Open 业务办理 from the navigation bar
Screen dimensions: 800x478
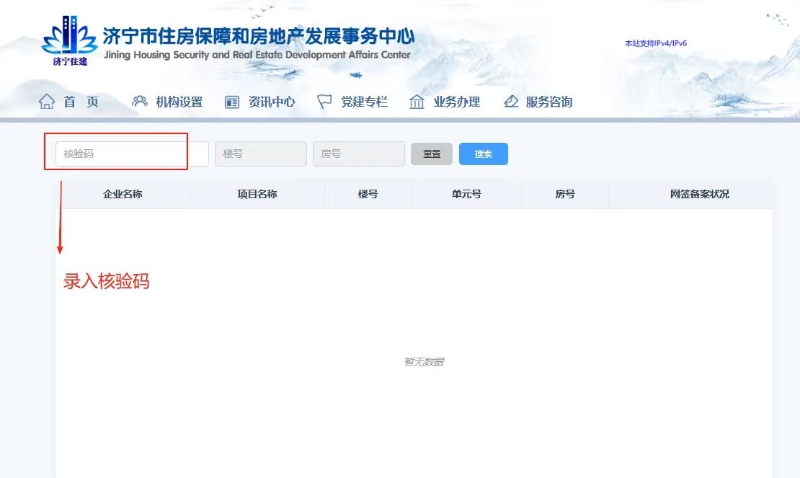(x=456, y=102)
